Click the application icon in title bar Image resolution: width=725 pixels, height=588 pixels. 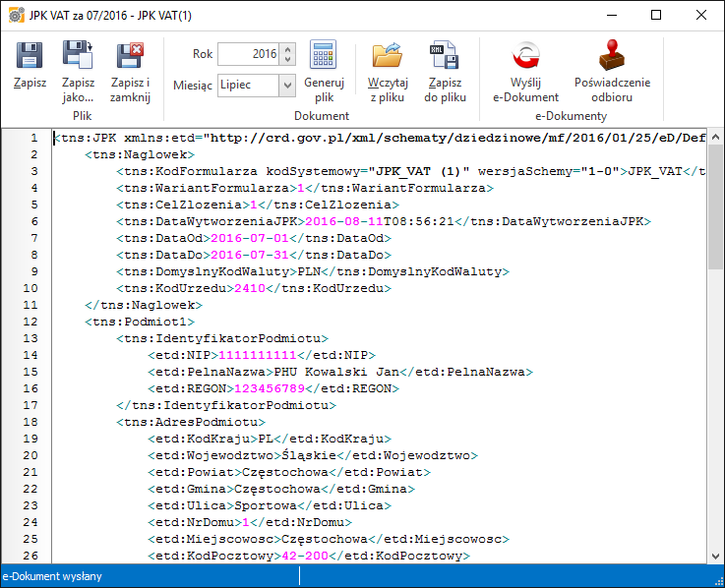coord(14,15)
